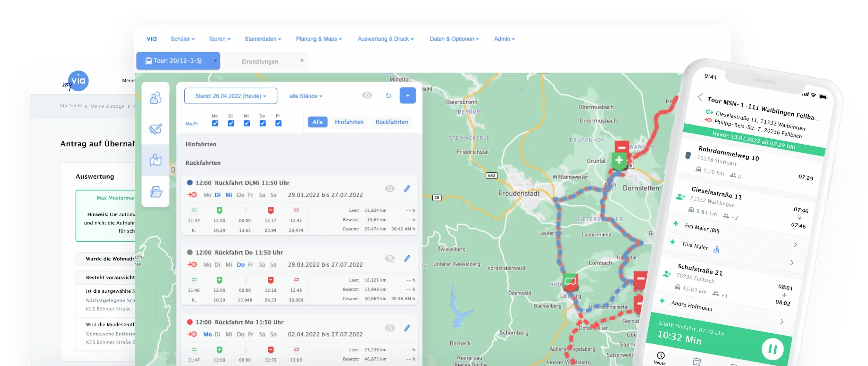This screenshot has width=868, height=366.
Task: Open the folder icon in left sidebar
Action: pyautogui.click(x=156, y=192)
